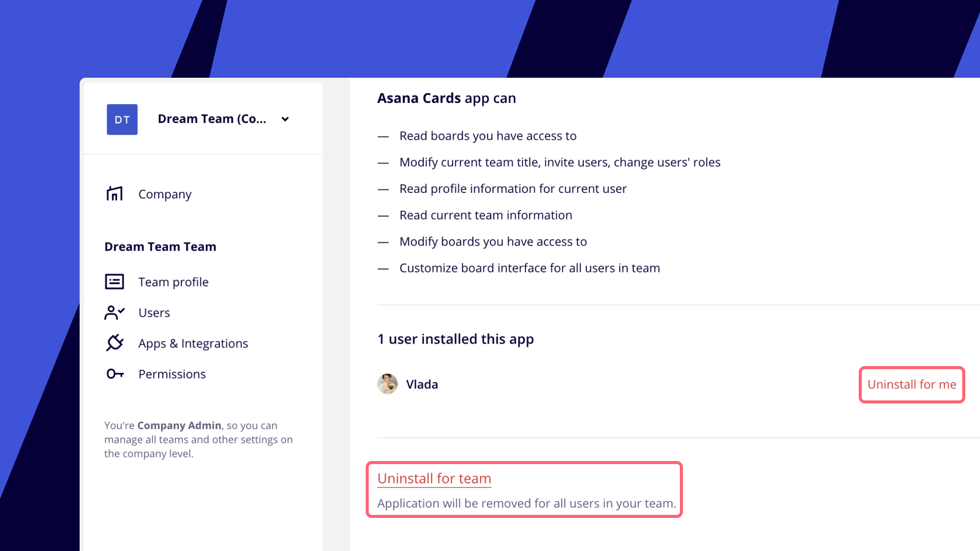Click the Team profile card icon
The width and height of the screenshot is (980, 551).
115,282
